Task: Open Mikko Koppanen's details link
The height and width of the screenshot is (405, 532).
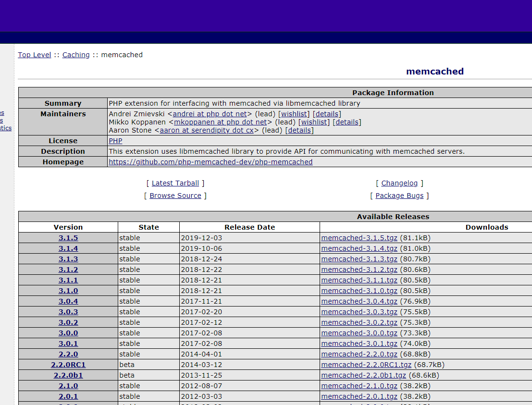Action: [x=347, y=122]
